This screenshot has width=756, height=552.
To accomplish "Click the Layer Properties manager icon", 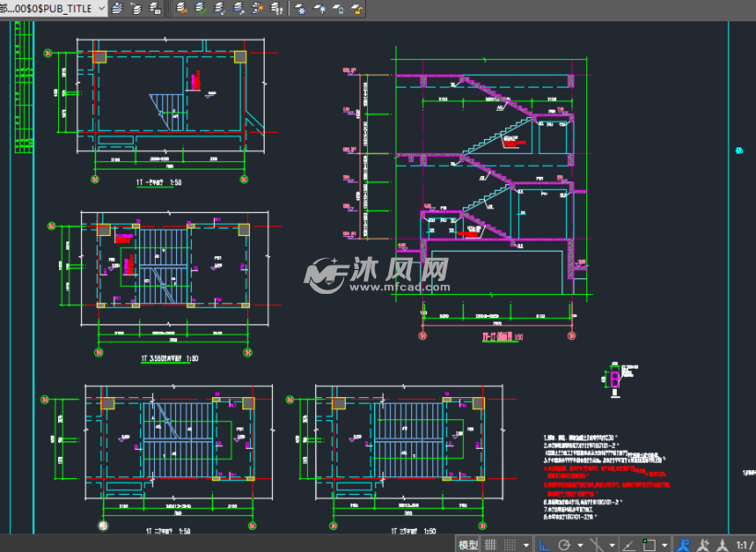I will 117,8.
